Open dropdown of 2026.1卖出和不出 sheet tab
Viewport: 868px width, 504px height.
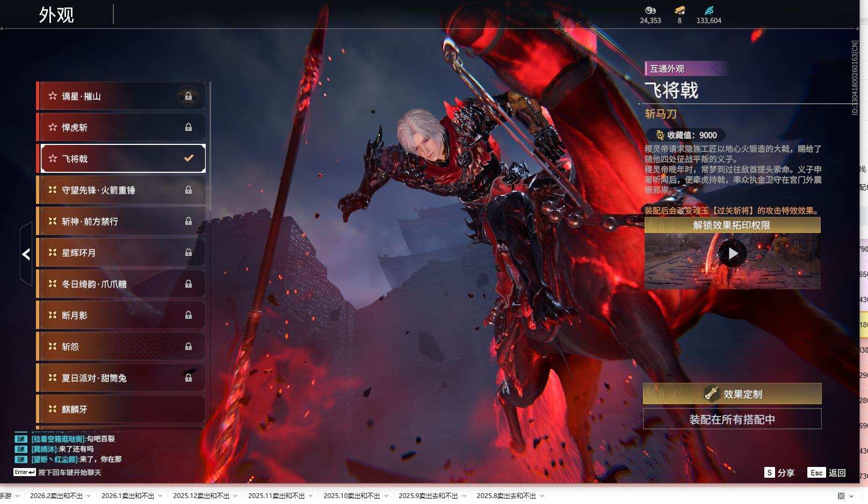(x=160, y=496)
